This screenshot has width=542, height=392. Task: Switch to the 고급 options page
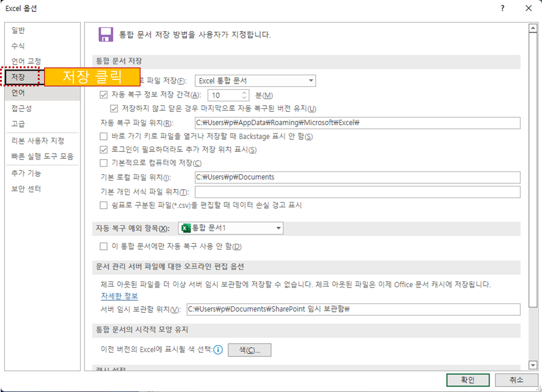18,123
